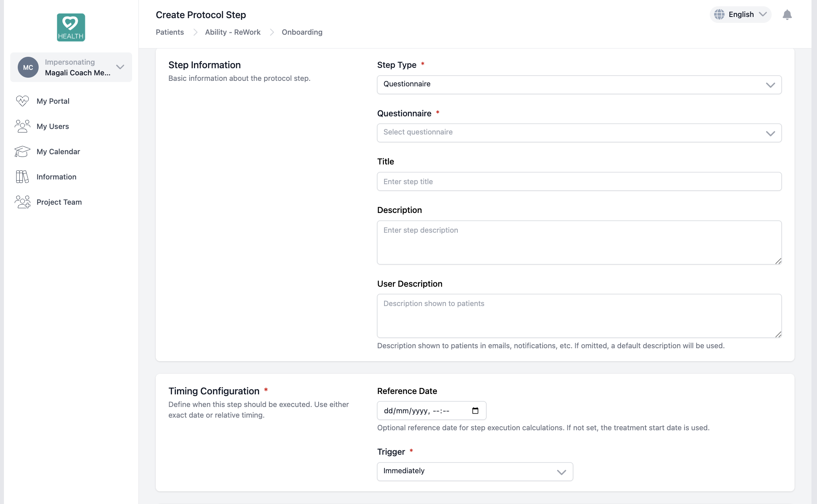Navigate to Patients via breadcrumb
This screenshot has height=504, width=817.
click(170, 32)
